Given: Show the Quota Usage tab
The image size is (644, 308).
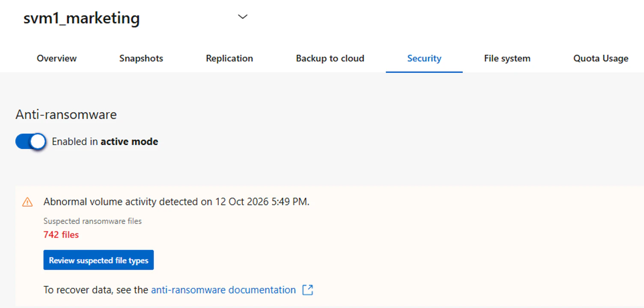Looking at the screenshot, I should coord(601,59).
